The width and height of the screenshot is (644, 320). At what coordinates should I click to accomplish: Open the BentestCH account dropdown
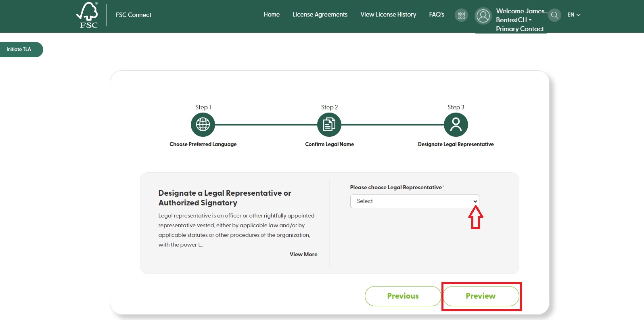point(514,20)
